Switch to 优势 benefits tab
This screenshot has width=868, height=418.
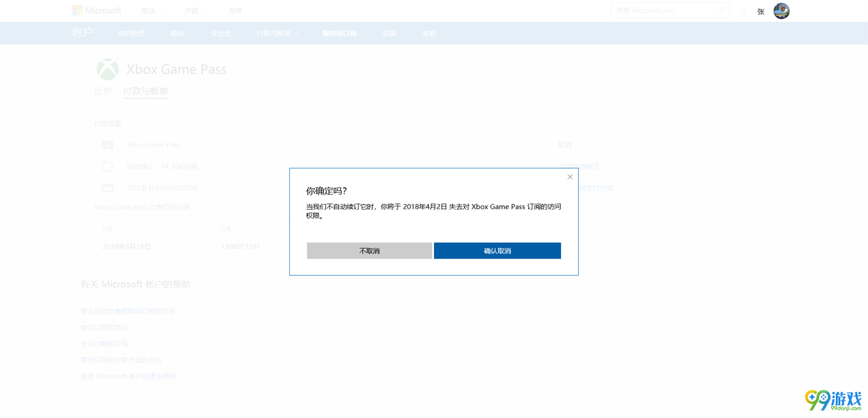[103, 91]
